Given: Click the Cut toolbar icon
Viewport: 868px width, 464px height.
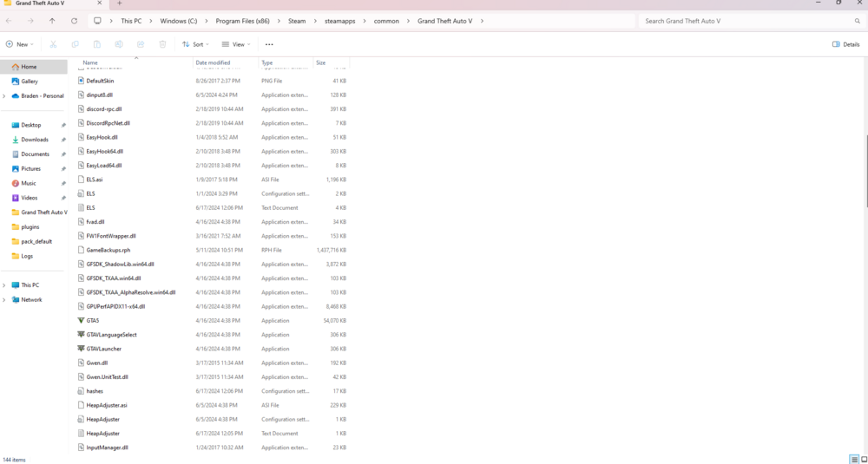Looking at the screenshot, I should 53,44.
